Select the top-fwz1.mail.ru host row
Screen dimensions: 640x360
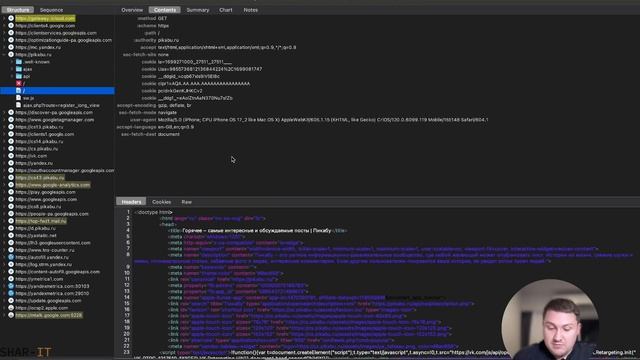(x=41, y=221)
